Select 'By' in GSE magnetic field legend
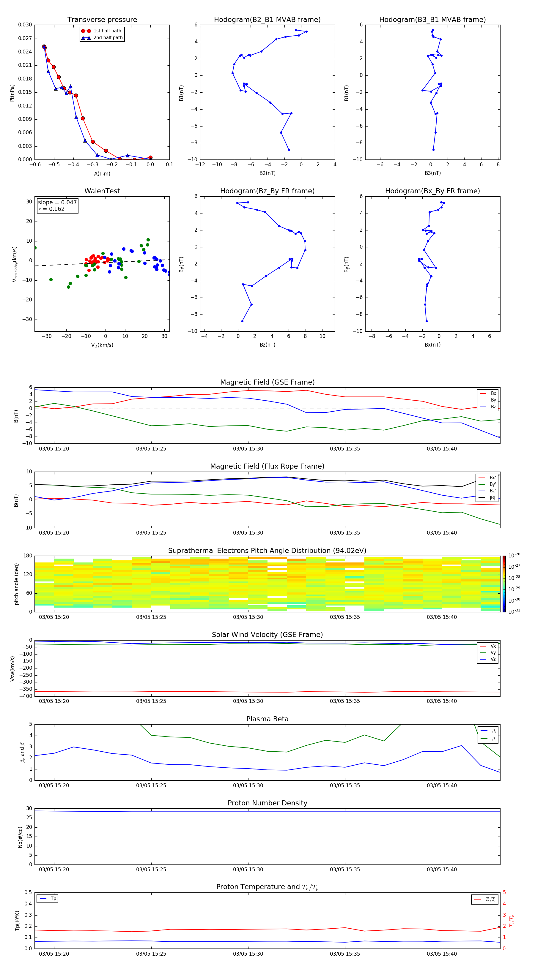The height and width of the screenshot is (980, 535). [488, 400]
